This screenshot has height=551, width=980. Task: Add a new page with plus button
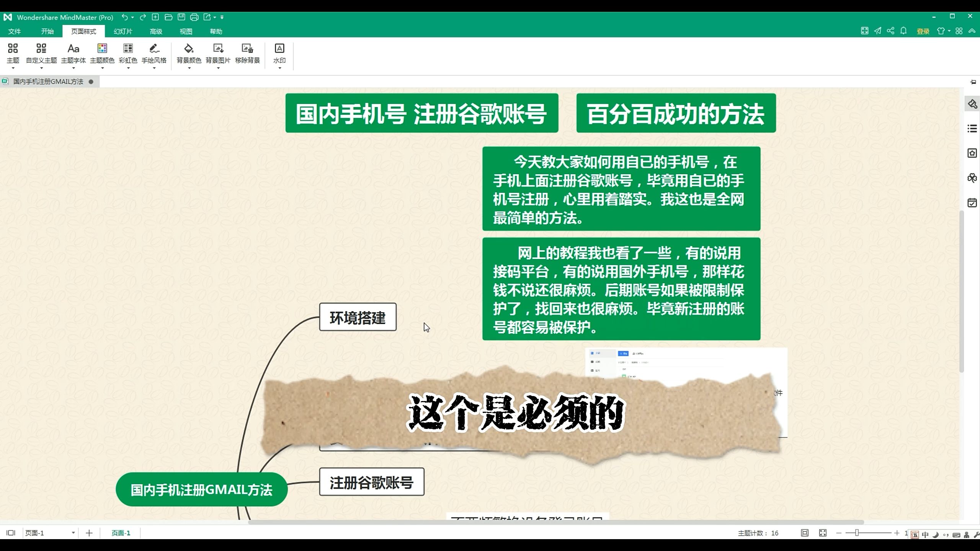click(89, 533)
